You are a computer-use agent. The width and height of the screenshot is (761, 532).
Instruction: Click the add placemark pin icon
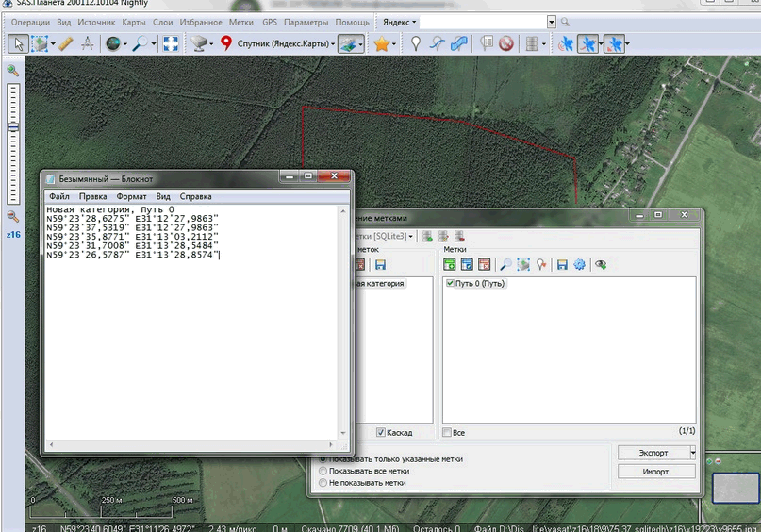coord(416,43)
